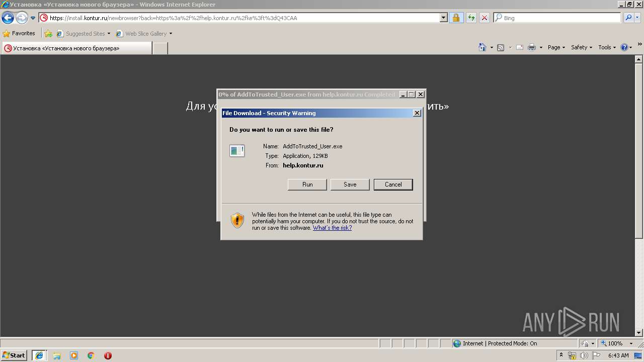Image resolution: width=644 pixels, height=362 pixels.
Task: Close the File Download Security Warning dialog
Action: 417,113
